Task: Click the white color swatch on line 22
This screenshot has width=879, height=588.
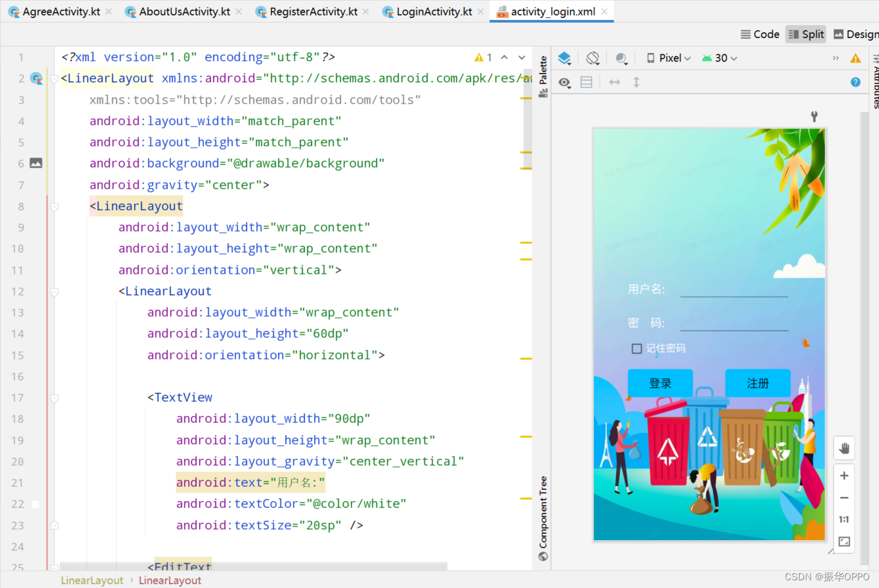Action: coord(35,504)
